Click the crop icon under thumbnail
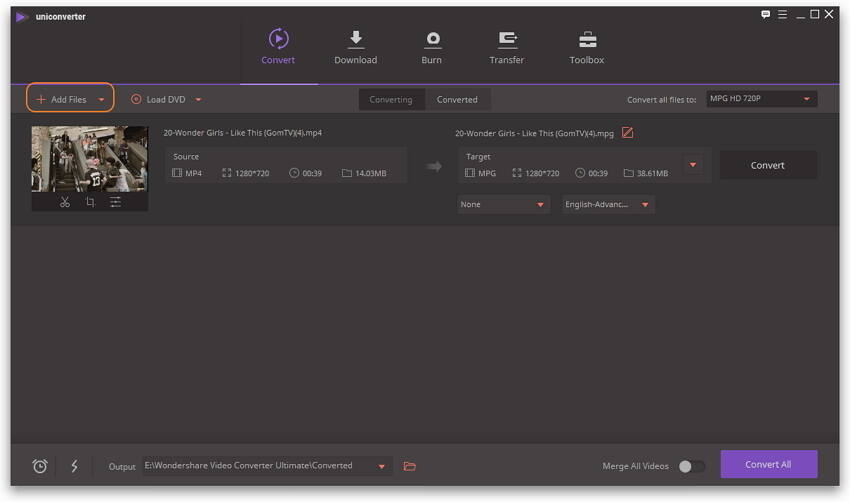 [90, 202]
